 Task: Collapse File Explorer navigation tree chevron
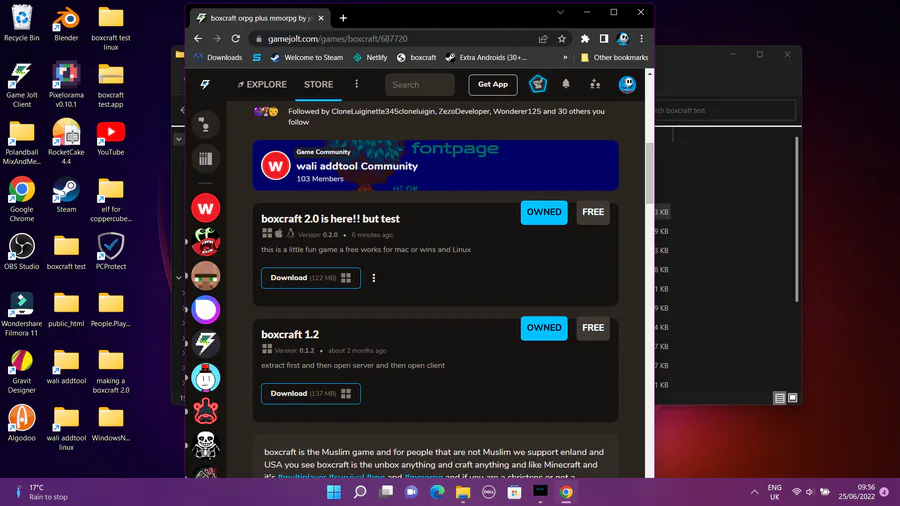coord(179,139)
